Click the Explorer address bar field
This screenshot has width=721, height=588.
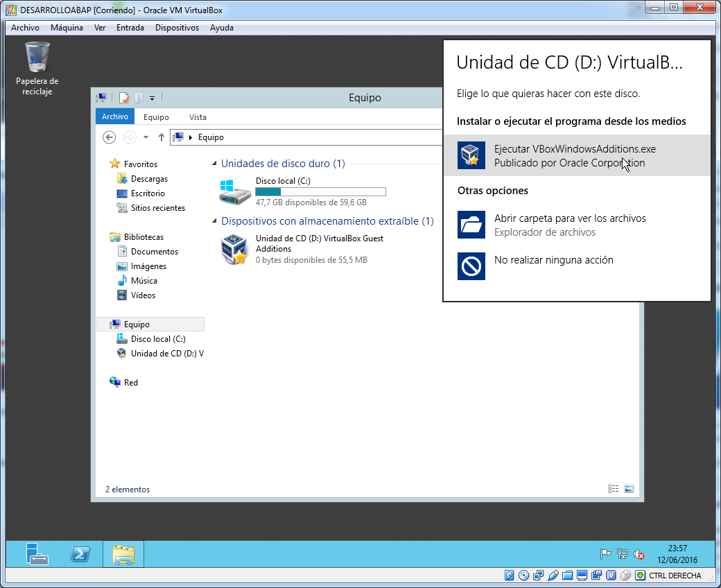[x=306, y=137]
